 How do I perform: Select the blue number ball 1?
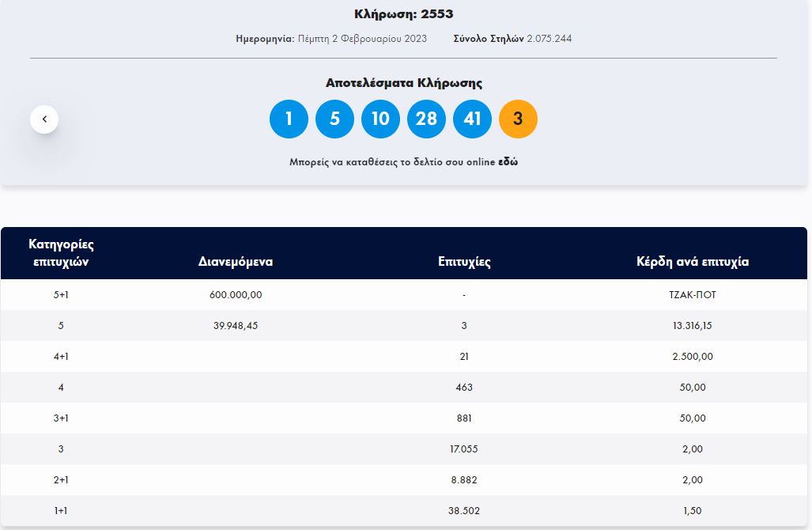pyautogui.click(x=289, y=119)
